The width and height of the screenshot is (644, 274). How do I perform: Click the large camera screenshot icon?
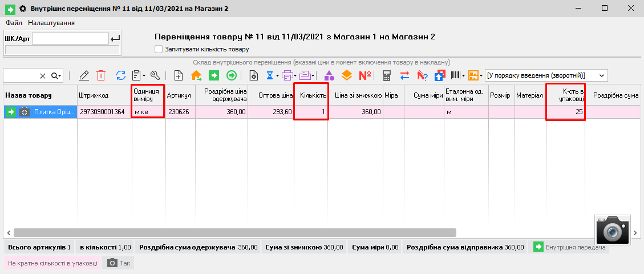[x=613, y=230]
